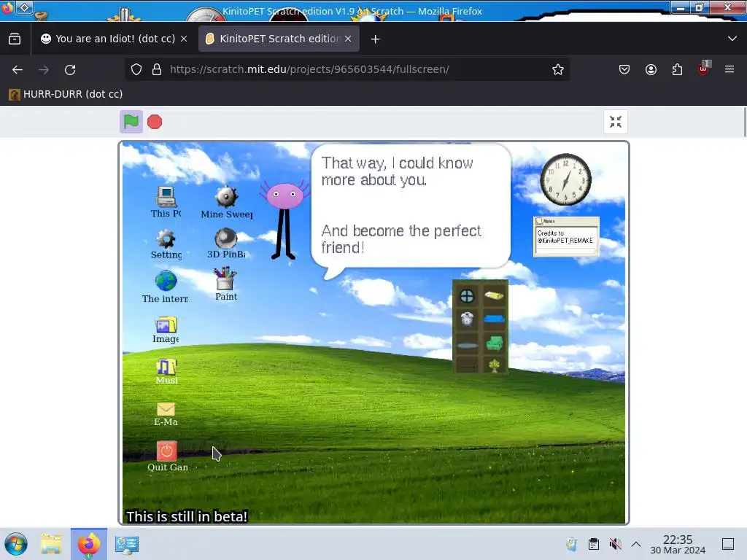747x560 pixels.
Task: Open the E-Mail envelope icon
Action: [166, 414]
